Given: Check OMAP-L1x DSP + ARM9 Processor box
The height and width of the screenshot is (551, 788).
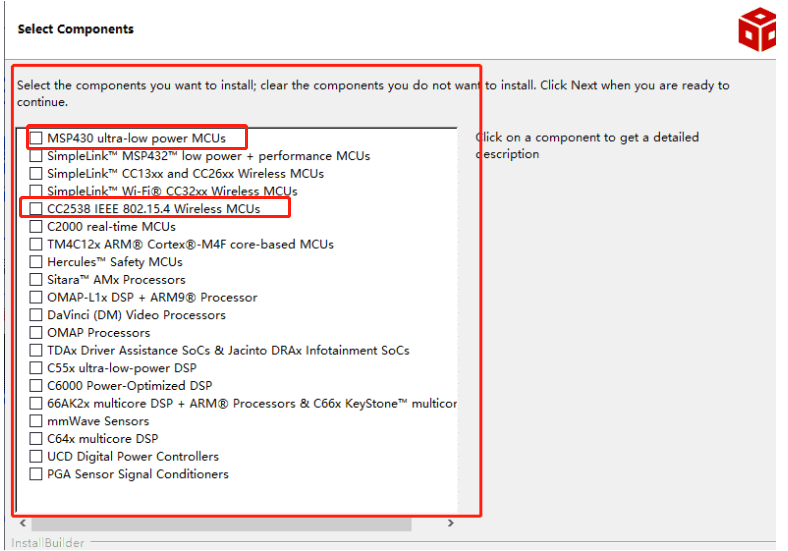Looking at the screenshot, I should click(36, 297).
